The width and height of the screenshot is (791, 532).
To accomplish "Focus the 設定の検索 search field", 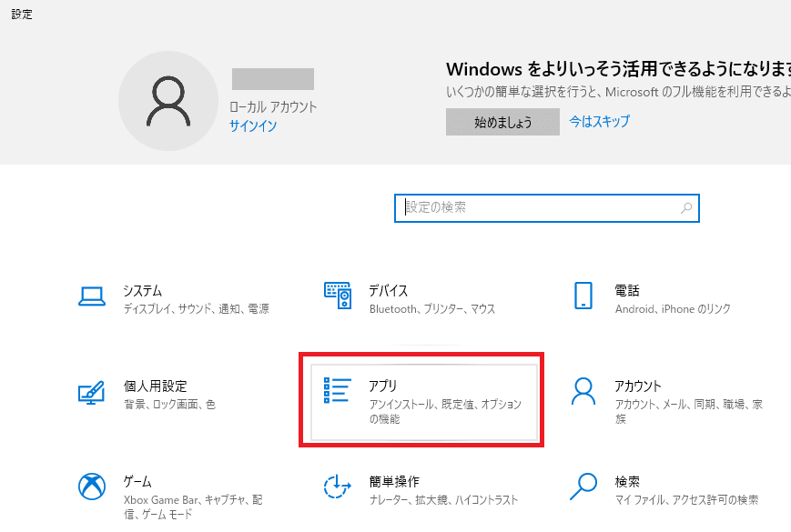I will click(x=547, y=208).
